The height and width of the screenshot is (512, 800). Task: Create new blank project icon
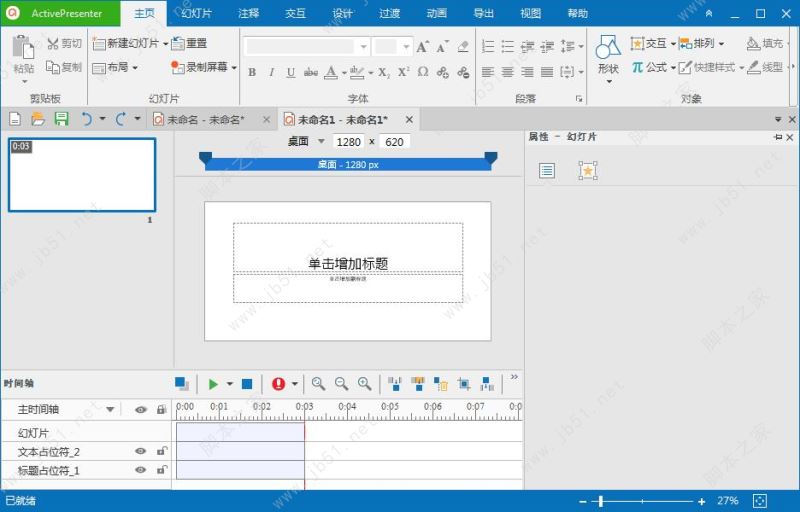point(15,119)
